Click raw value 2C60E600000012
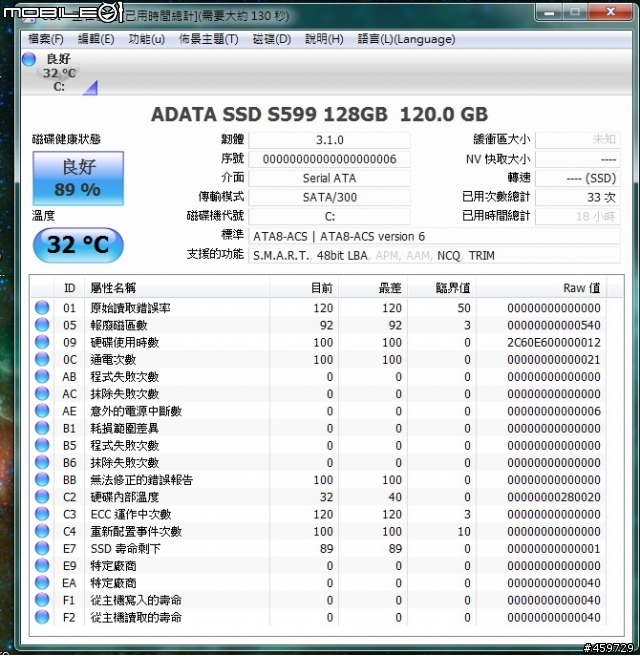The height and width of the screenshot is (656, 640). (554, 342)
